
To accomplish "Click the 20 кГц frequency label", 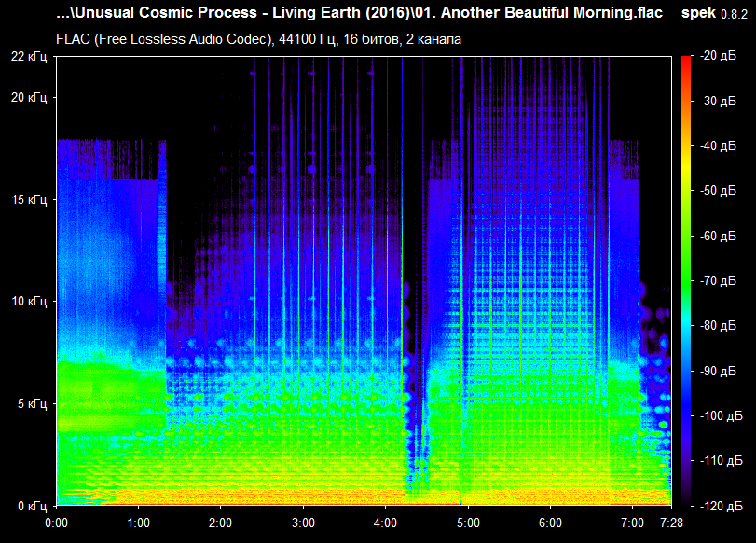I will tap(29, 97).
